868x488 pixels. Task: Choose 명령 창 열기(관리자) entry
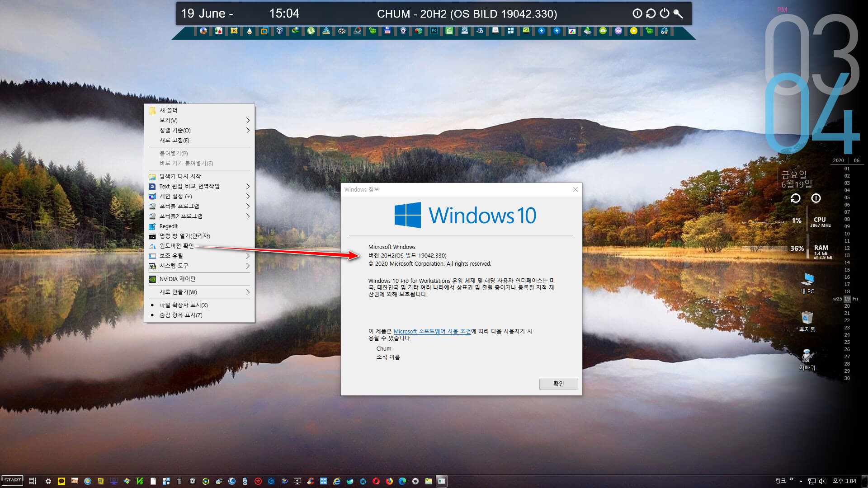coord(199,236)
